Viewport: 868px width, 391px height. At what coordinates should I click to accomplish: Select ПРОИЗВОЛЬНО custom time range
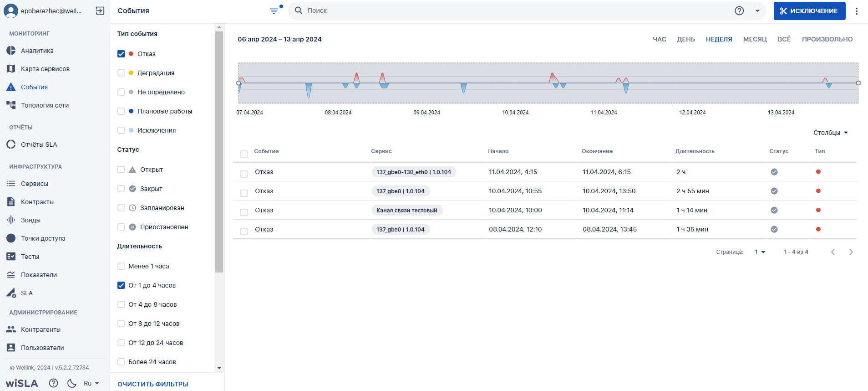click(x=827, y=39)
